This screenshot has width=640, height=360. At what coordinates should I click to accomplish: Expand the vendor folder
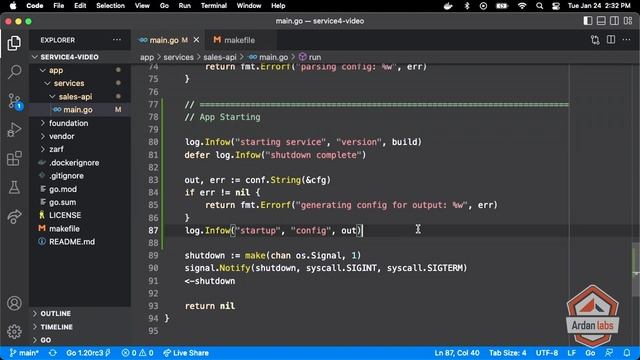click(x=80, y=136)
